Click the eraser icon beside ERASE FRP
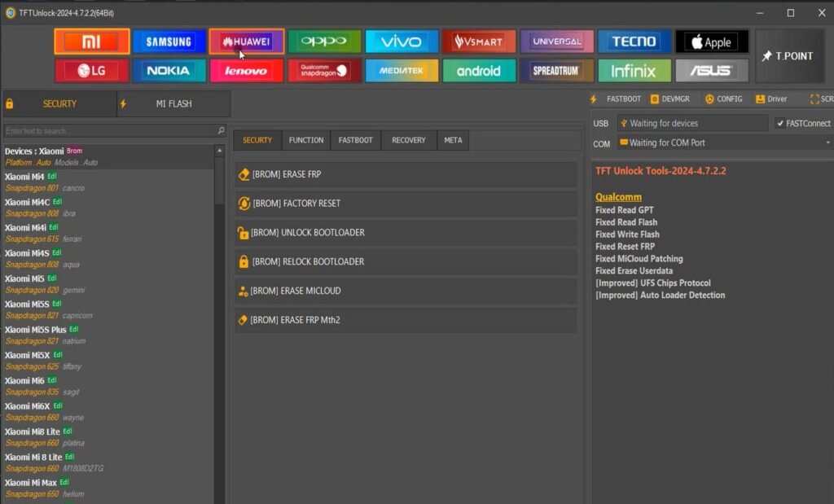 244,174
